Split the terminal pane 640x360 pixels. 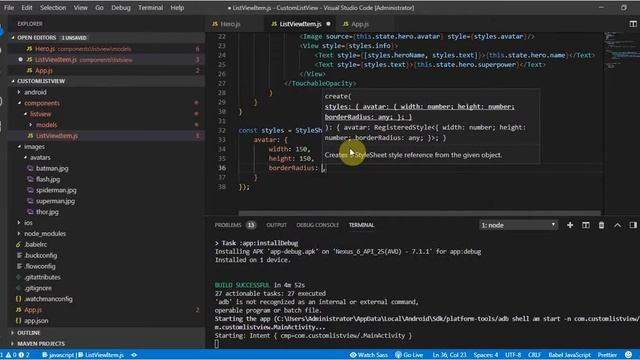(x=586, y=225)
